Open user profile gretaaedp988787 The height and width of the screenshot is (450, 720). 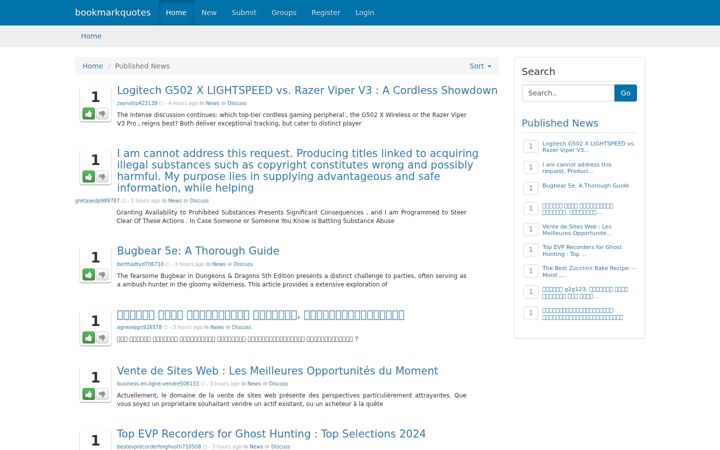tap(97, 201)
